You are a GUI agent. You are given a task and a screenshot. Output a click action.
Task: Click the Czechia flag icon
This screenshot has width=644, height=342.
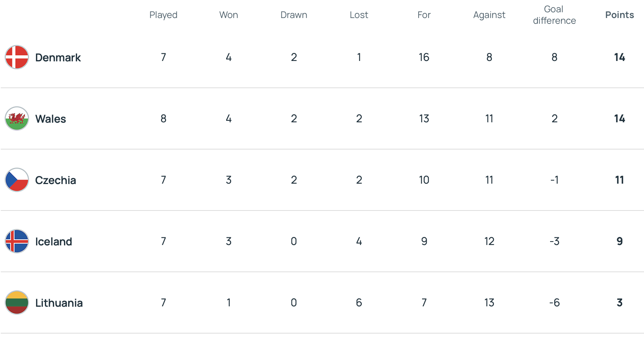point(17,180)
